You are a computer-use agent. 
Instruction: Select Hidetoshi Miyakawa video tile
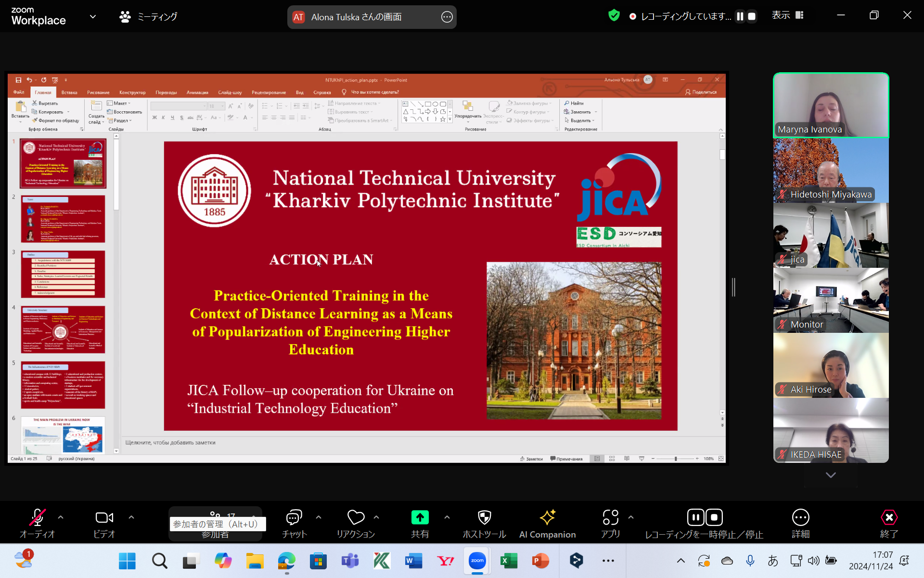pos(831,171)
